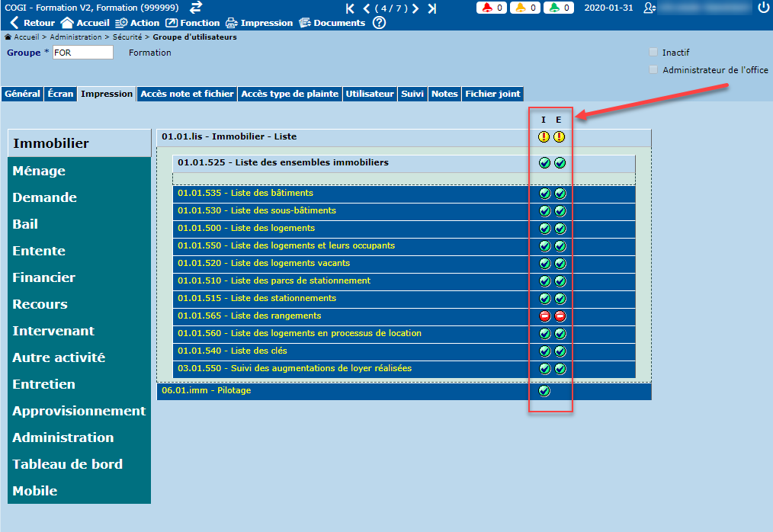Toggle green check for Pilotage row
Image resolution: width=773 pixels, height=532 pixels.
click(544, 391)
